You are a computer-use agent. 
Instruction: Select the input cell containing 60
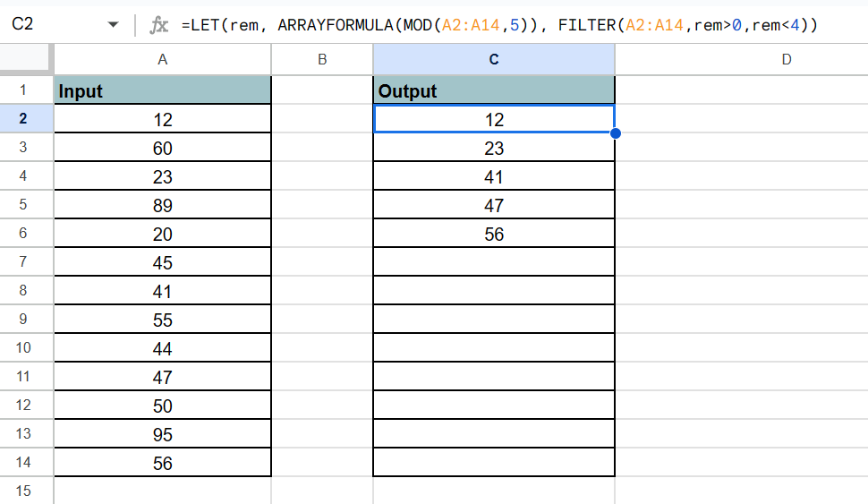162,148
